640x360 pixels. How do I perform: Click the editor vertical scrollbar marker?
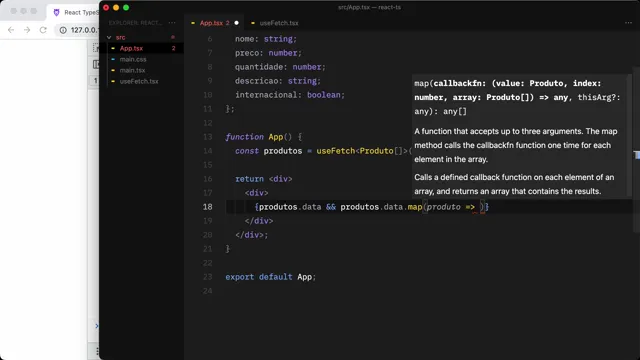(637, 155)
